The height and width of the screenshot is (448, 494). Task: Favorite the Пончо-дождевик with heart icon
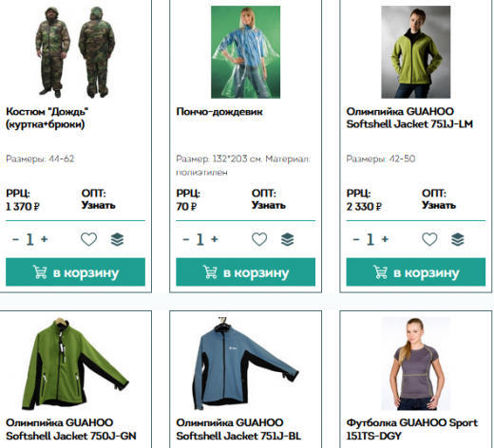(259, 239)
